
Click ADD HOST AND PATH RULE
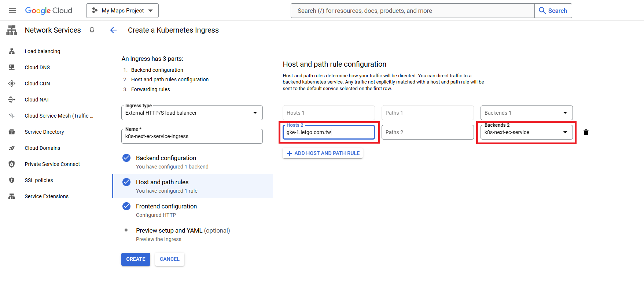point(323,153)
